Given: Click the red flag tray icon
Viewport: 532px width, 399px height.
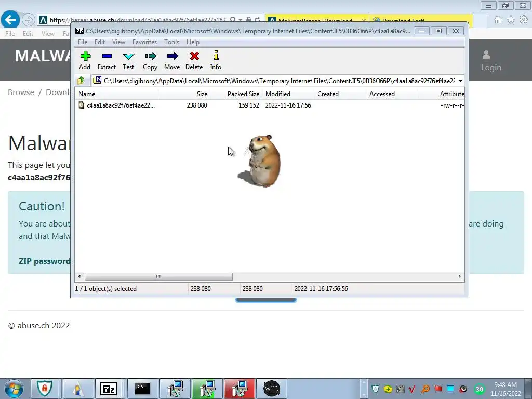Looking at the screenshot, I should 438,389.
